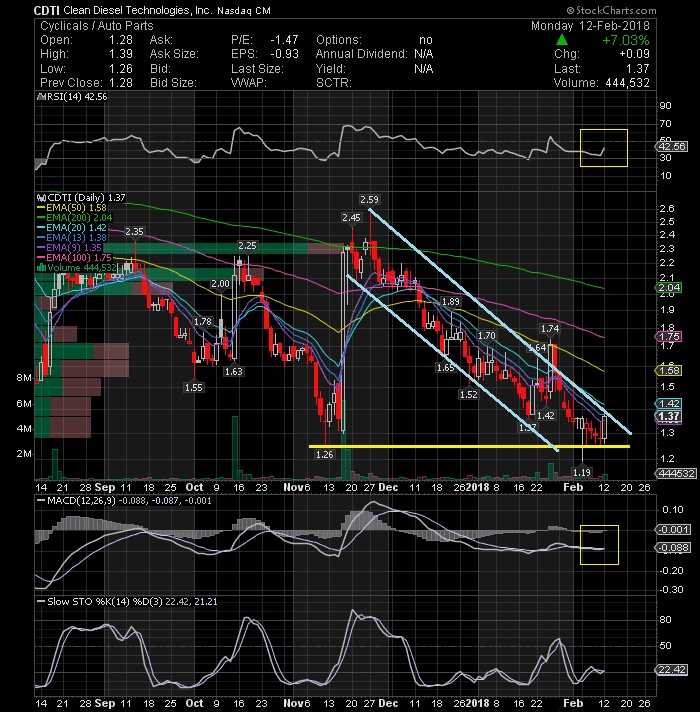Click the 1.26 support low annotation
Image resolution: width=700 pixels, height=712 pixels.
tap(324, 455)
